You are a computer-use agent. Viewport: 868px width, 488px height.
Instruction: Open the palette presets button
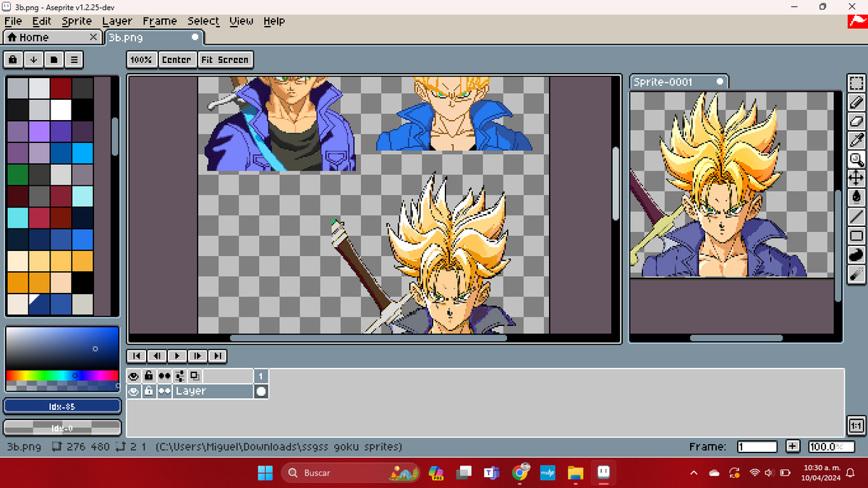pos(54,59)
